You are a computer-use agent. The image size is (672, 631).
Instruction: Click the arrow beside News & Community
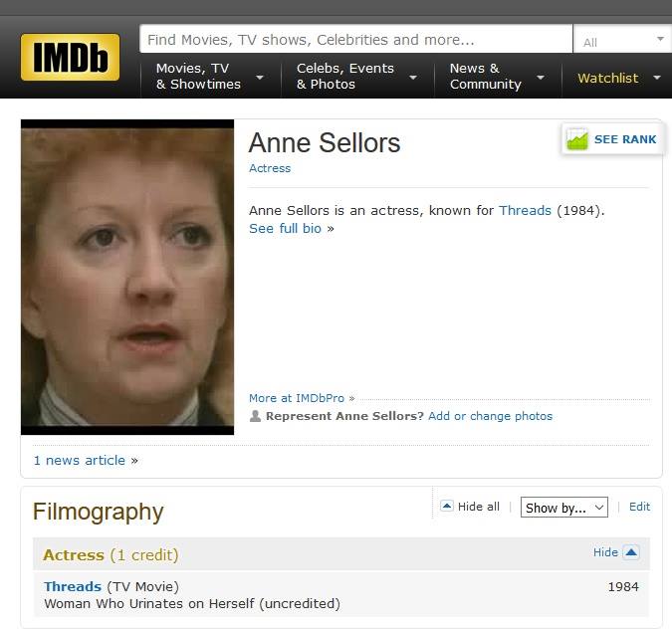[x=541, y=77]
